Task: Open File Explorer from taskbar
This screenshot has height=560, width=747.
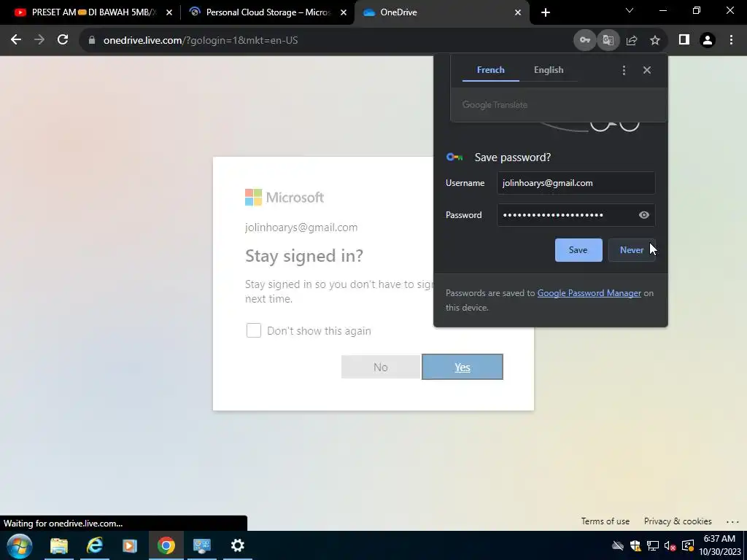Action: (x=59, y=545)
